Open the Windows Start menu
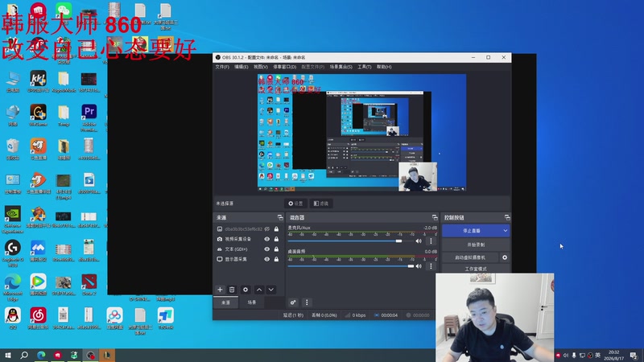 tap(8, 355)
